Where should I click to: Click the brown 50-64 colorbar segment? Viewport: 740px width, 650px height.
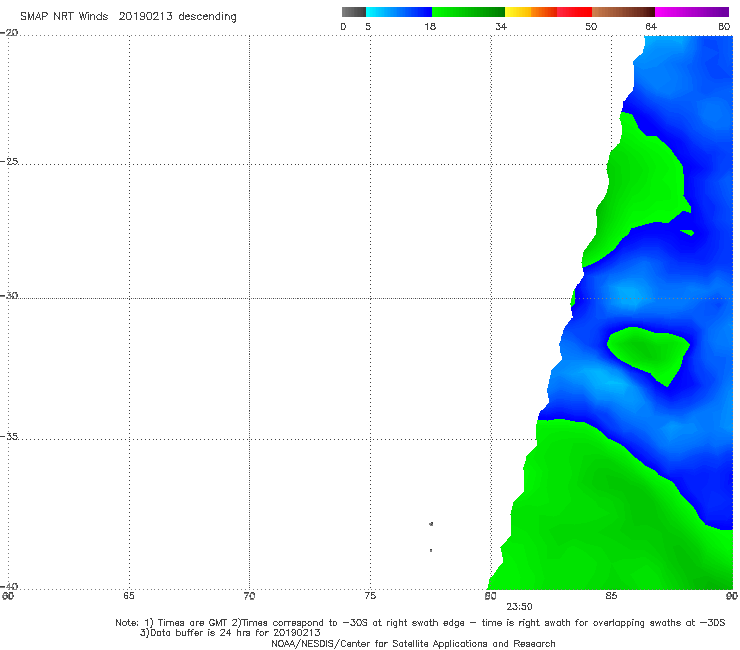pyautogui.click(x=623, y=12)
